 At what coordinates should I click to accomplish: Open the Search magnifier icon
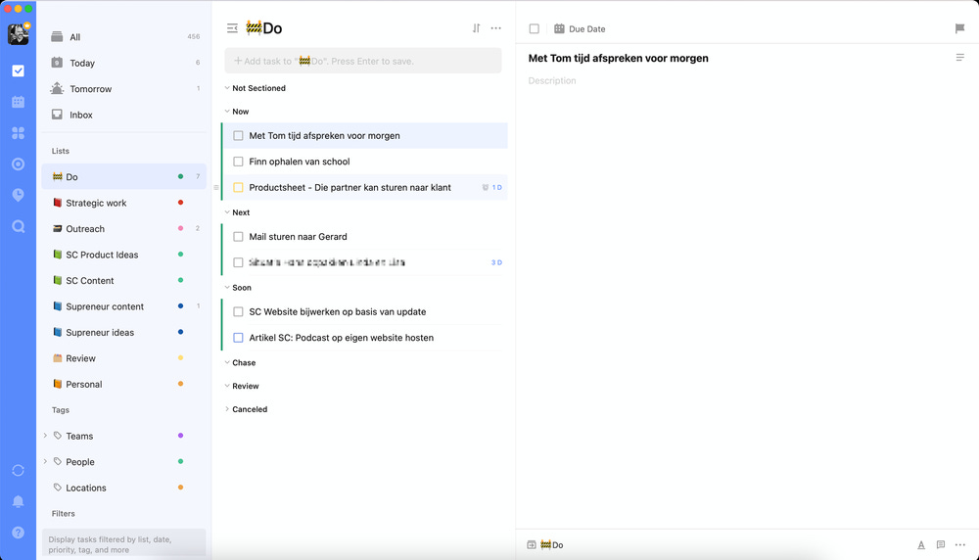(x=18, y=226)
